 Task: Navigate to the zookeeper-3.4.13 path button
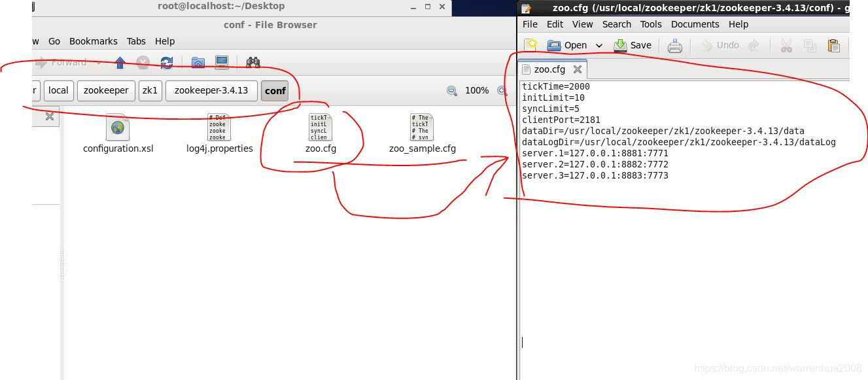211,90
